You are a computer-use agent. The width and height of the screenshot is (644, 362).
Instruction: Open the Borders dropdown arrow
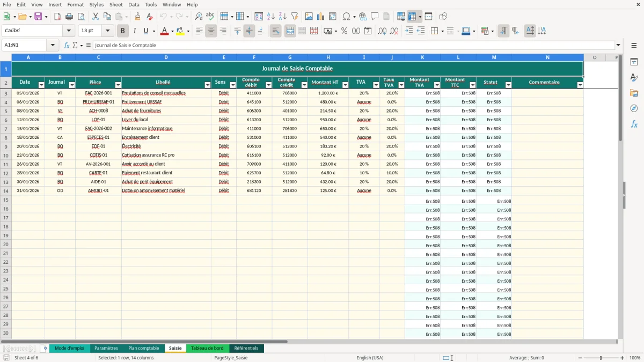[442, 31]
